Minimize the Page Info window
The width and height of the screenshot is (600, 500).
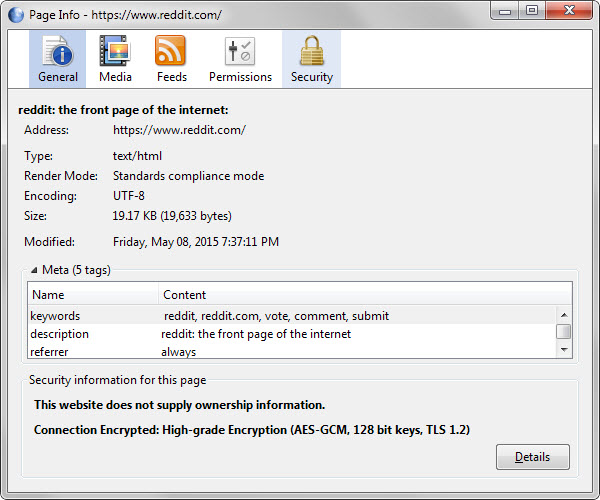(505, 10)
